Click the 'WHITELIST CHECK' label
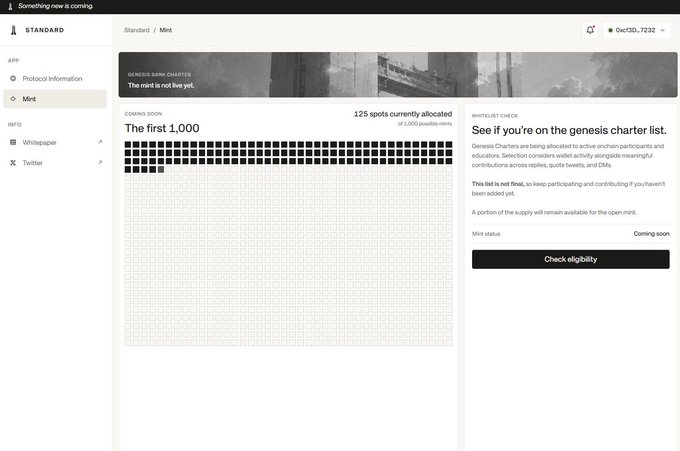 point(495,116)
